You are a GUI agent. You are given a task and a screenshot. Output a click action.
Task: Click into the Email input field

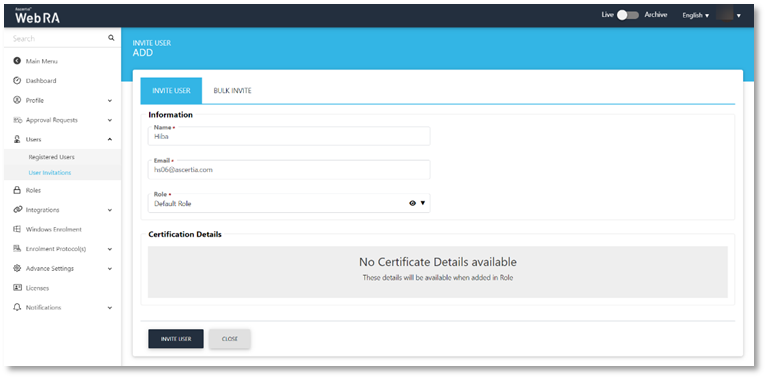click(289, 169)
